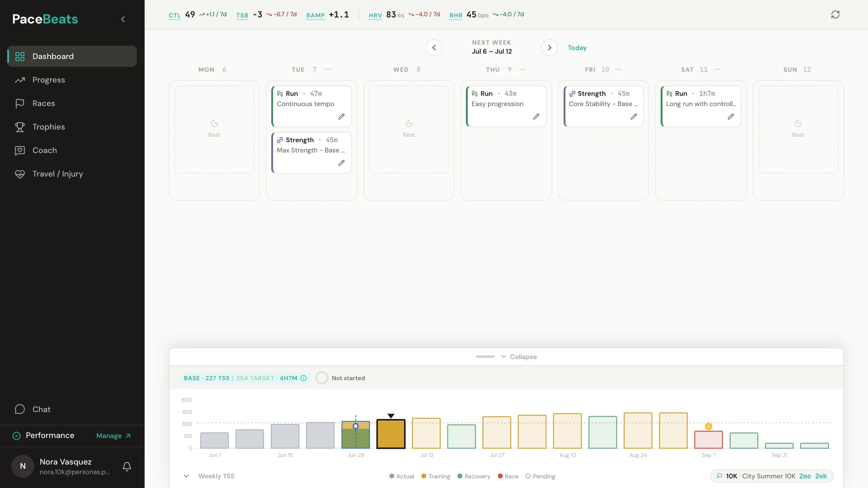Click the Monday rest moon icon
Image resolution: width=868 pixels, height=488 pixels.
(x=214, y=124)
